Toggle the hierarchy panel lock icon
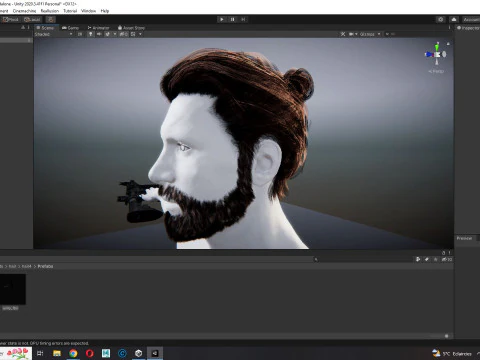The width and height of the screenshot is (480, 360). 23,27
